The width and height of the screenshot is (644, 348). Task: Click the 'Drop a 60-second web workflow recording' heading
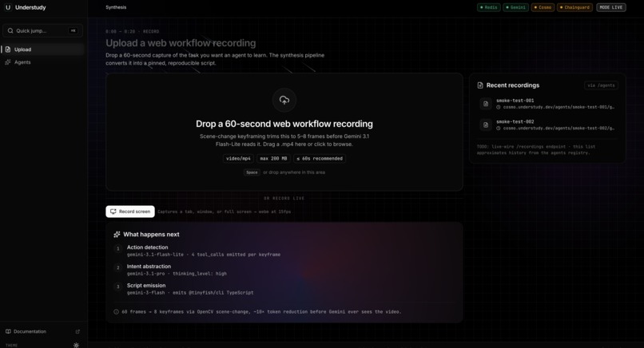click(x=284, y=124)
